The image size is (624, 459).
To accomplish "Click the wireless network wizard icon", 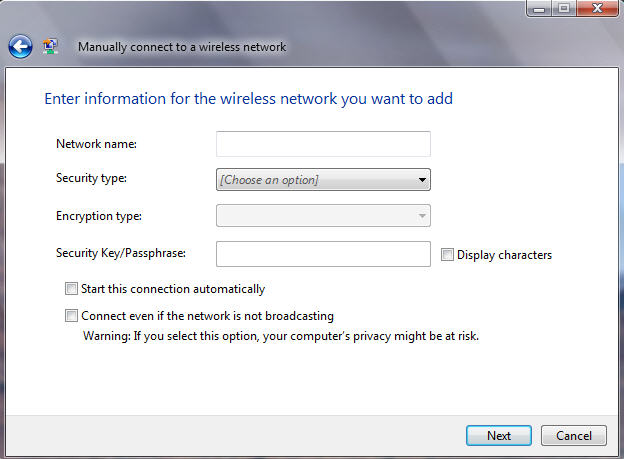I will pyautogui.click(x=50, y=47).
